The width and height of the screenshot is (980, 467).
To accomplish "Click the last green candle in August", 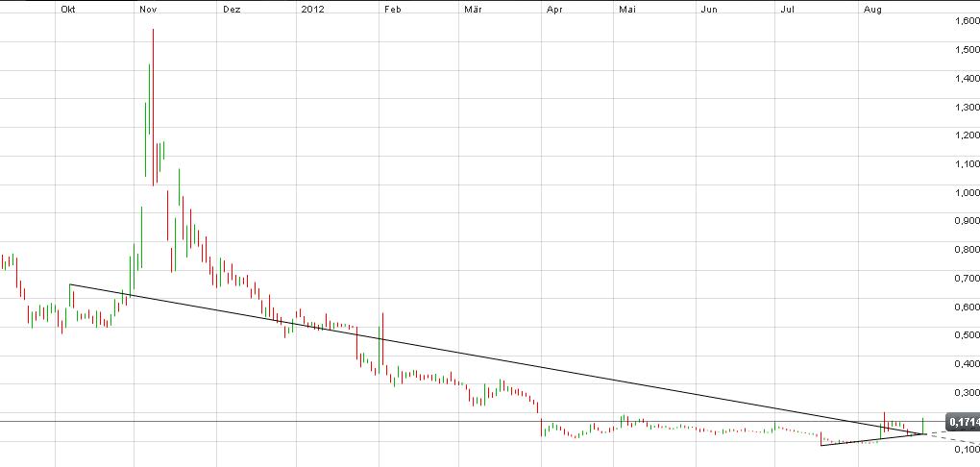I will coord(923,425).
